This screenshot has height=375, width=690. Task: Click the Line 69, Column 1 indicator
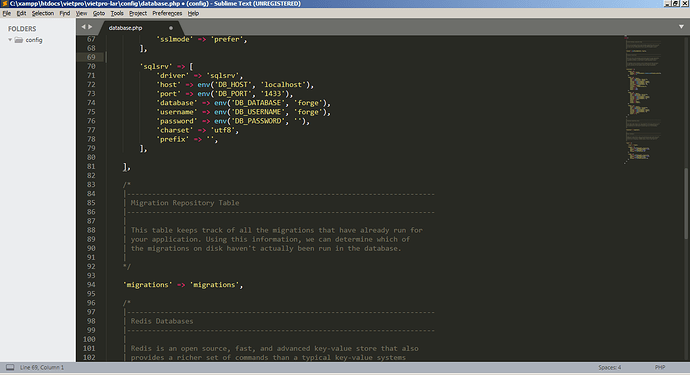point(42,367)
